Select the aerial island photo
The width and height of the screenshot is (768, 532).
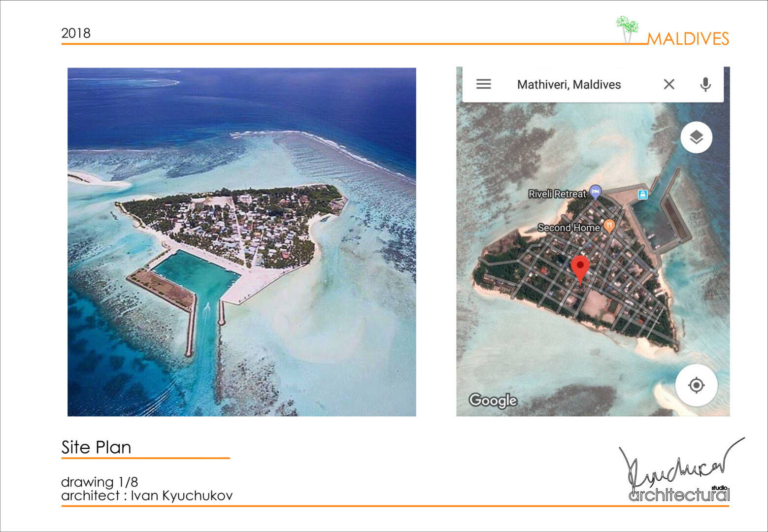241,242
